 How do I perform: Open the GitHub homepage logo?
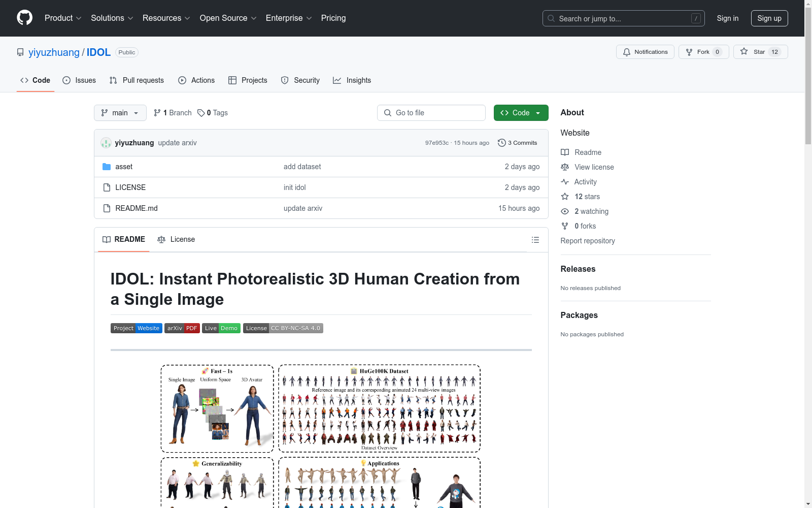[x=24, y=18]
